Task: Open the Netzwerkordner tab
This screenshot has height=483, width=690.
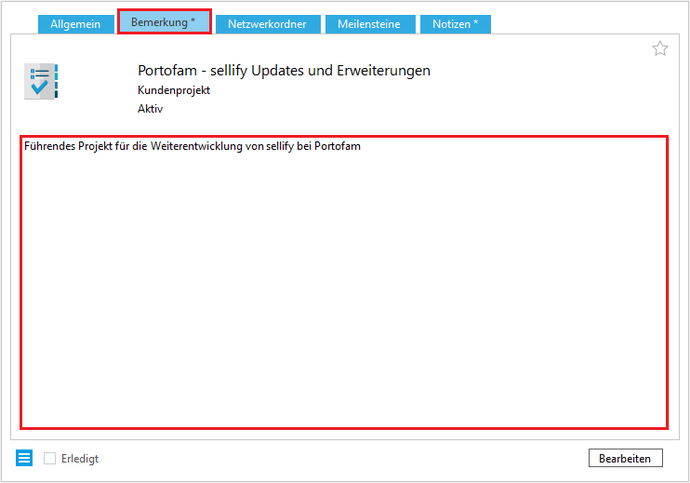Action: pyautogui.click(x=268, y=24)
